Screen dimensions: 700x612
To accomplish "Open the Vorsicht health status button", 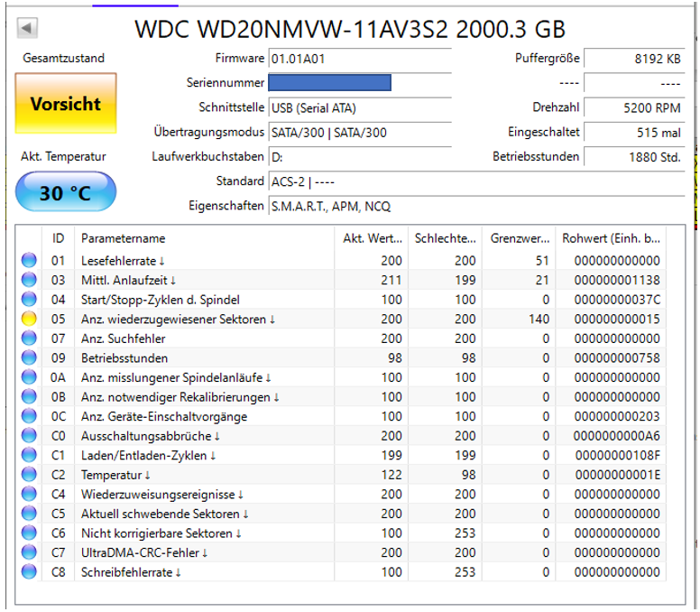I will coord(66,103).
